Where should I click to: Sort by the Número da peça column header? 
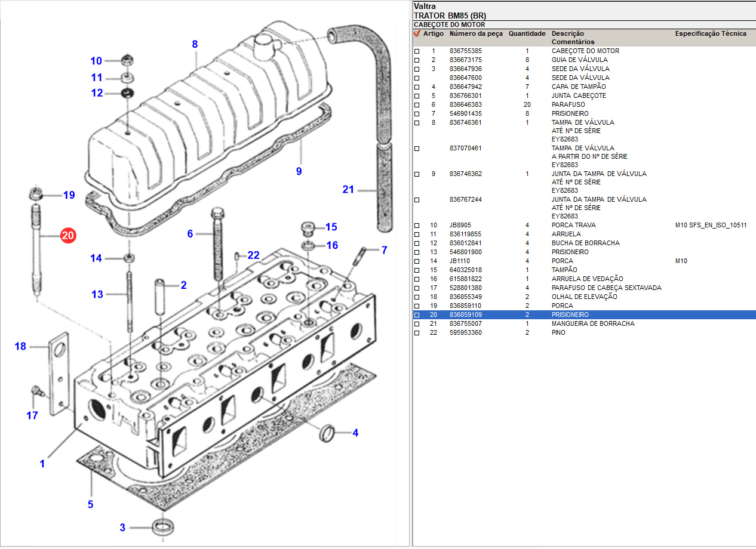pos(476,34)
